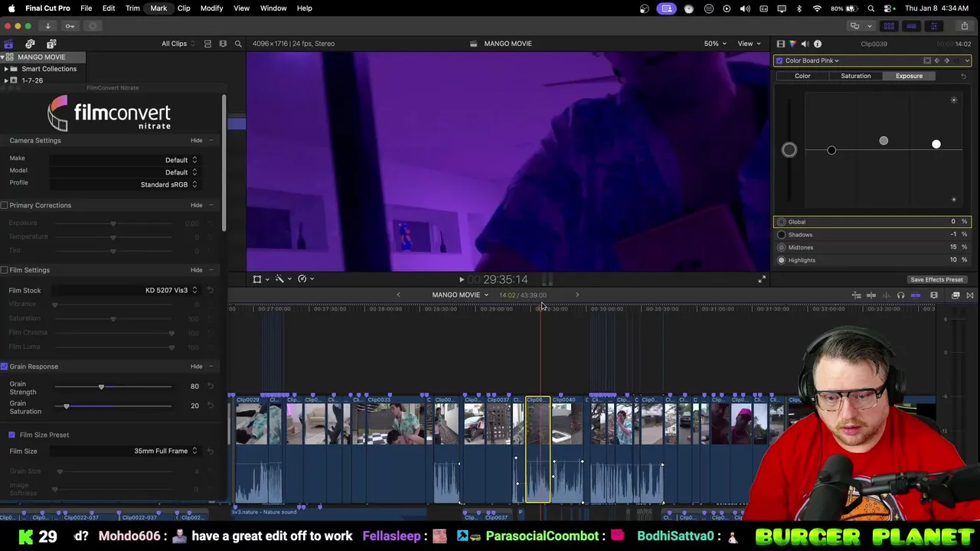The height and width of the screenshot is (551, 980).
Task: Open Titles and Generators sidebar
Action: 51,44
